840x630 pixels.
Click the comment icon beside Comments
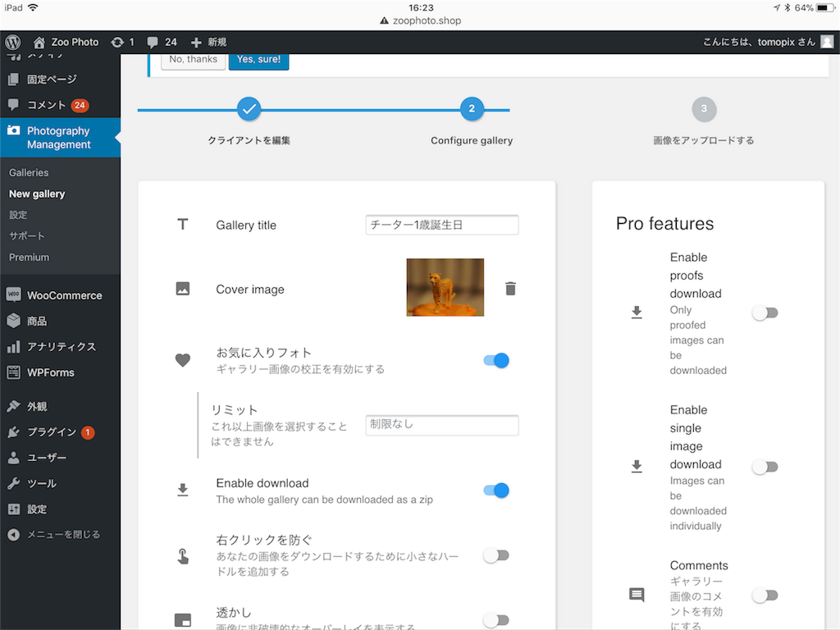[637, 595]
